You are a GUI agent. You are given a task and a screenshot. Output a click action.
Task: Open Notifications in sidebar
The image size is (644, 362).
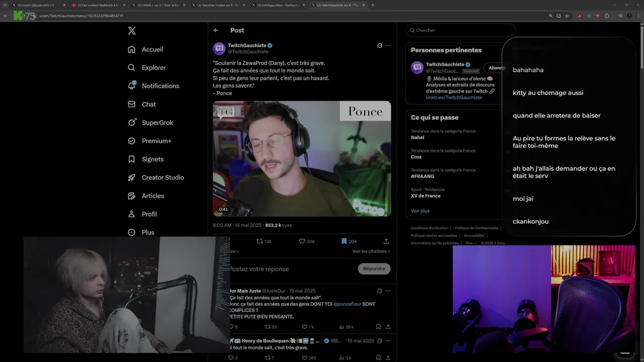pos(153,86)
